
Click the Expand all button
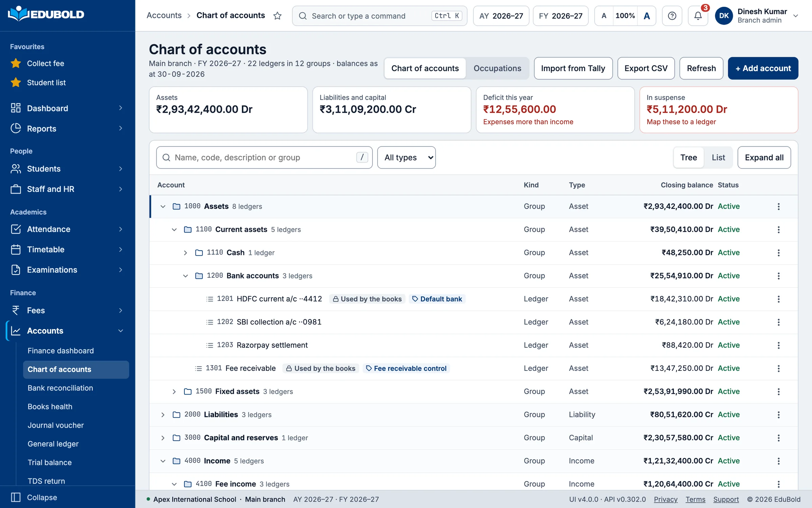764,157
